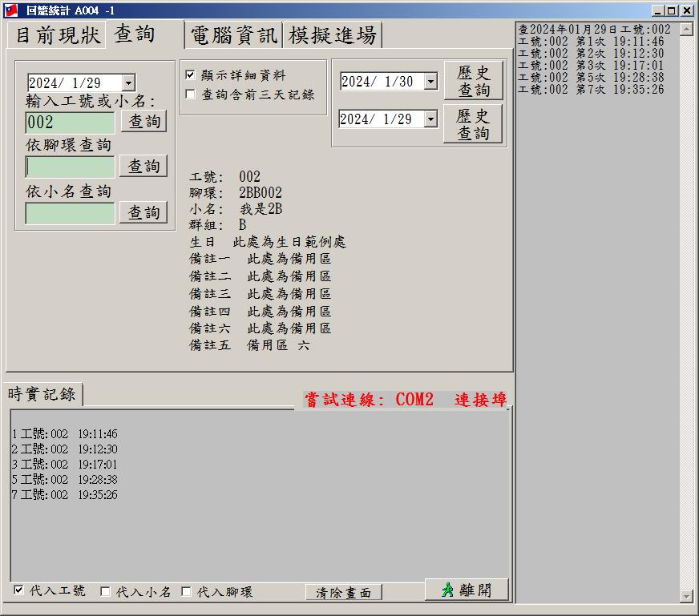Uncheck the 代入工號 checkbox
This screenshot has height=616, width=699.
(x=19, y=591)
